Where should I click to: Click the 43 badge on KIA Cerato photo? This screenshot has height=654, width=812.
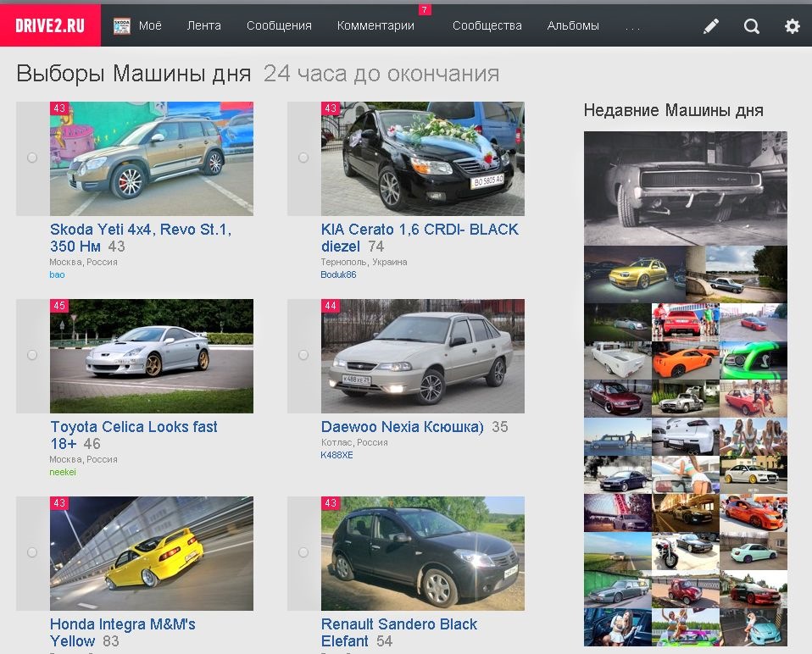click(331, 108)
